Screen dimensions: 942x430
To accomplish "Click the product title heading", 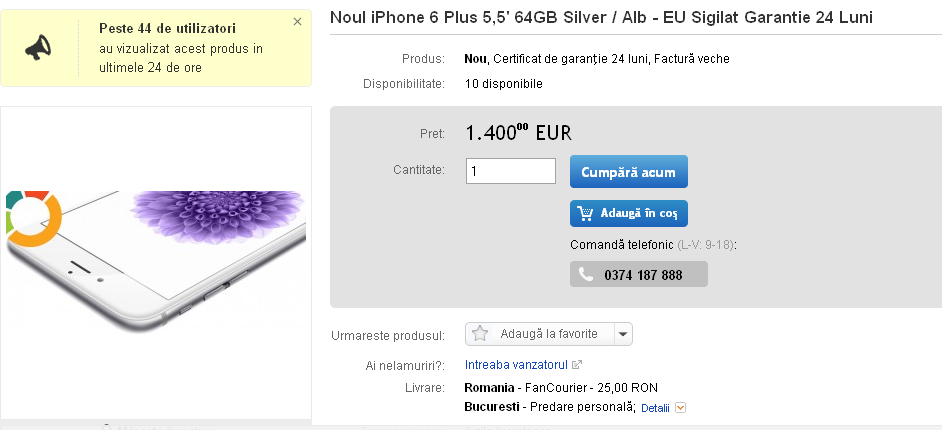I will (x=600, y=18).
